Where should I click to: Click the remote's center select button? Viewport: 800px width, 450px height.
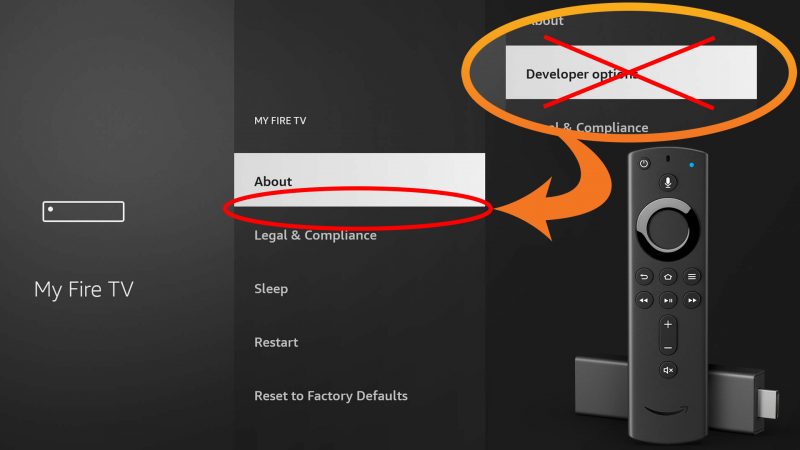coord(668,229)
